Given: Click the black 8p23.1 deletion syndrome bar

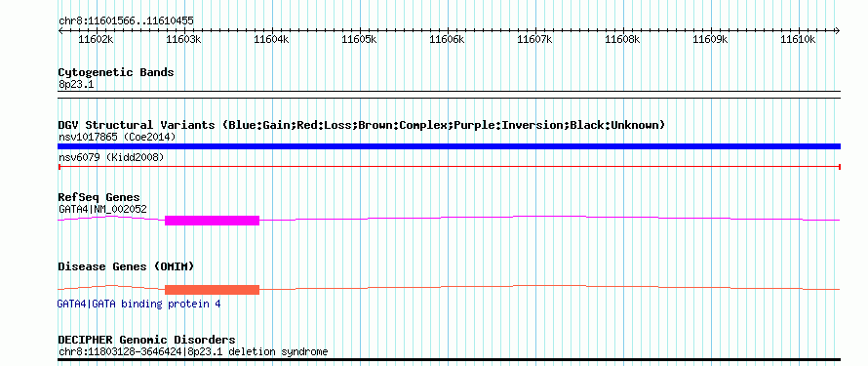Looking at the screenshot, I should point(449,360).
